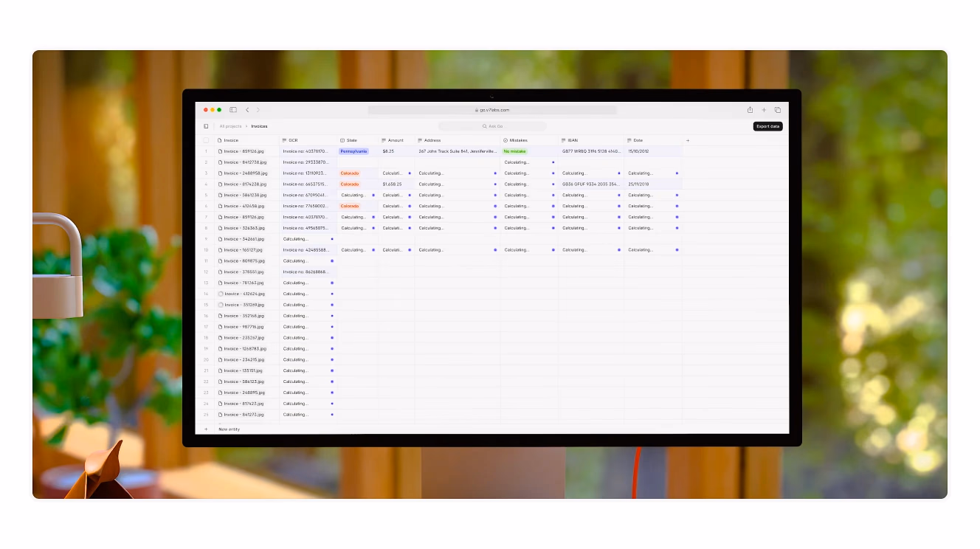Add a new column with plus icon
This screenshot has height=549, width=980.
pos(688,140)
